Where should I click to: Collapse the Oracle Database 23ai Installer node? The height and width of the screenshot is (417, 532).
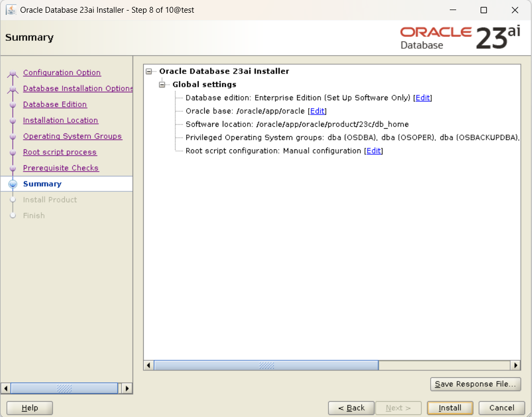[149, 72]
